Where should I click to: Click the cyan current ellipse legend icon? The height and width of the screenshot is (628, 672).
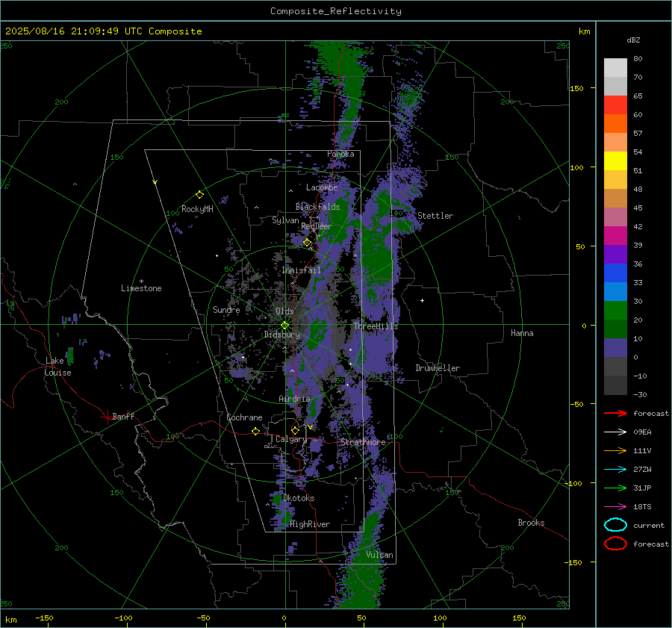(x=615, y=525)
